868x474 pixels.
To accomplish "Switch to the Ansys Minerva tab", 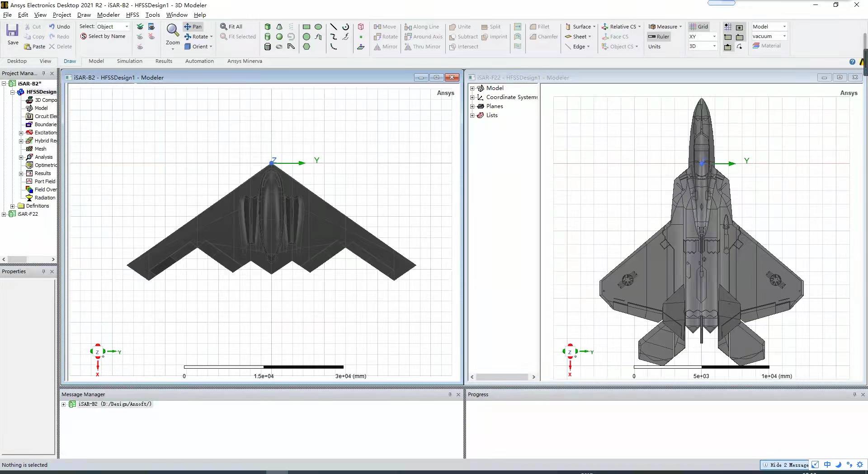I will tap(245, 61).
